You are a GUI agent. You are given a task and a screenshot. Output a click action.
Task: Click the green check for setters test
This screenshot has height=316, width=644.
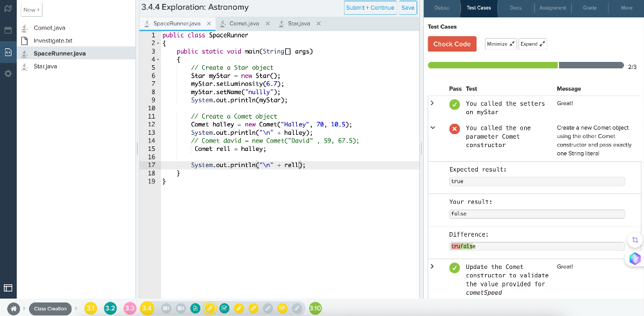click(x=454, y=104)
